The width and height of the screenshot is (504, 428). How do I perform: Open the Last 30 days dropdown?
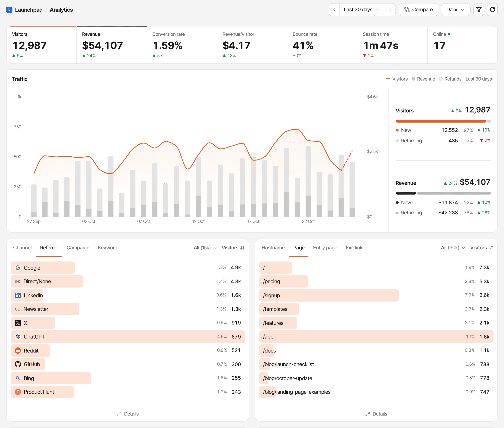click(x=362, y=10)
